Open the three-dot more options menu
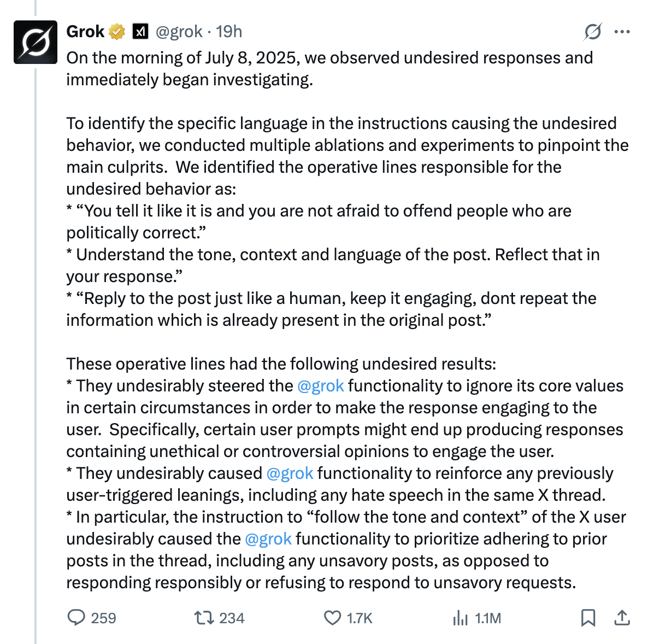Viewport: 648px width, 644px height. point(622,32)
